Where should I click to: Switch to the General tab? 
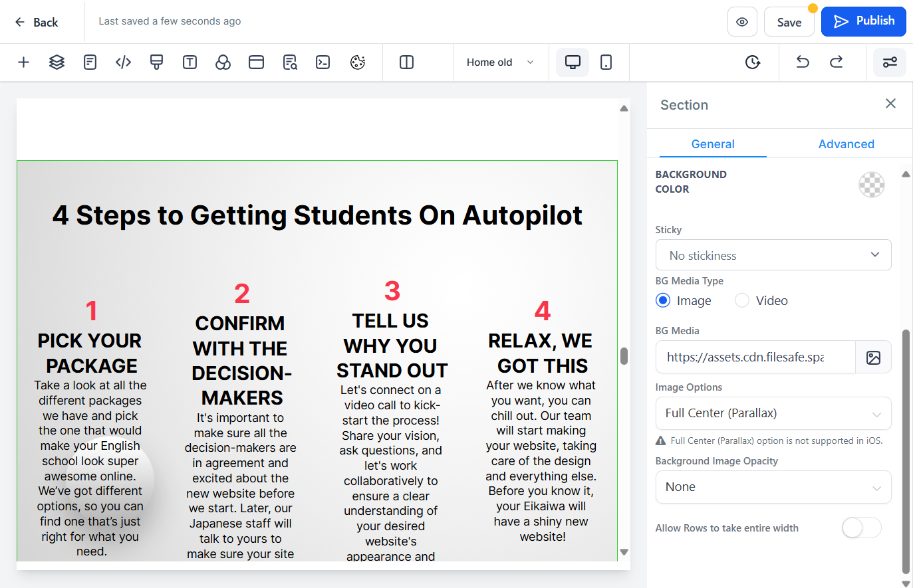point(713,144)
